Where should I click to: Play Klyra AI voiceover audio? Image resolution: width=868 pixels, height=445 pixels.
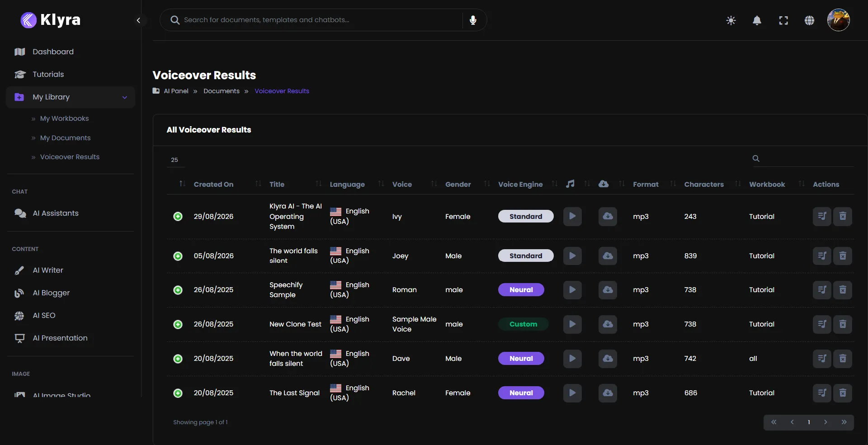[572, 217]
